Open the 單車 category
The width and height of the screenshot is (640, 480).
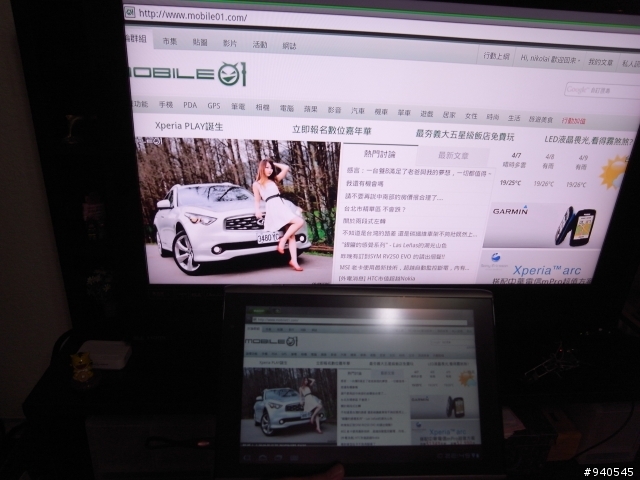404,113
